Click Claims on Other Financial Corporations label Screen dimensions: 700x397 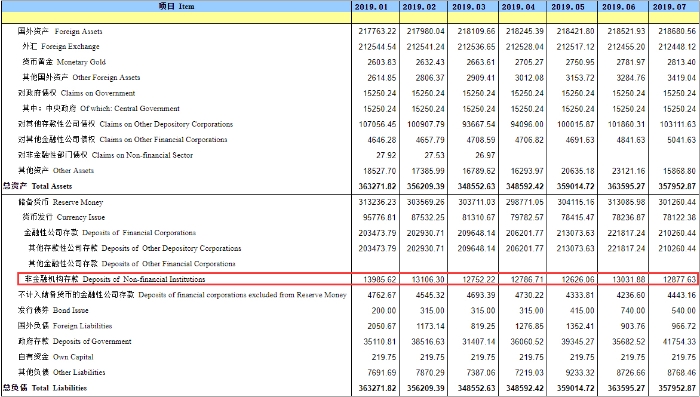[x=122, y=139]
